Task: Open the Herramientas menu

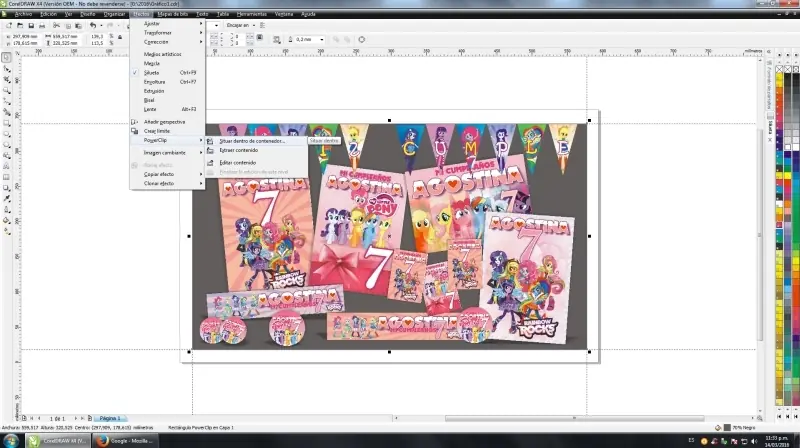Action: pos(252,14)
